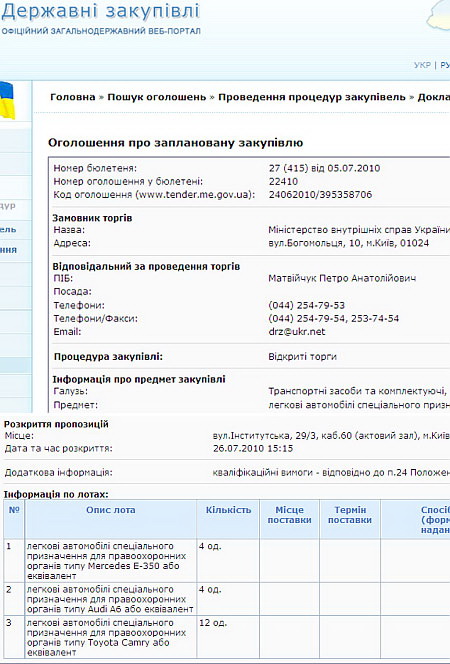
Task: Open the Державні закупівлі site title
Action: click(x=100, y=11)
